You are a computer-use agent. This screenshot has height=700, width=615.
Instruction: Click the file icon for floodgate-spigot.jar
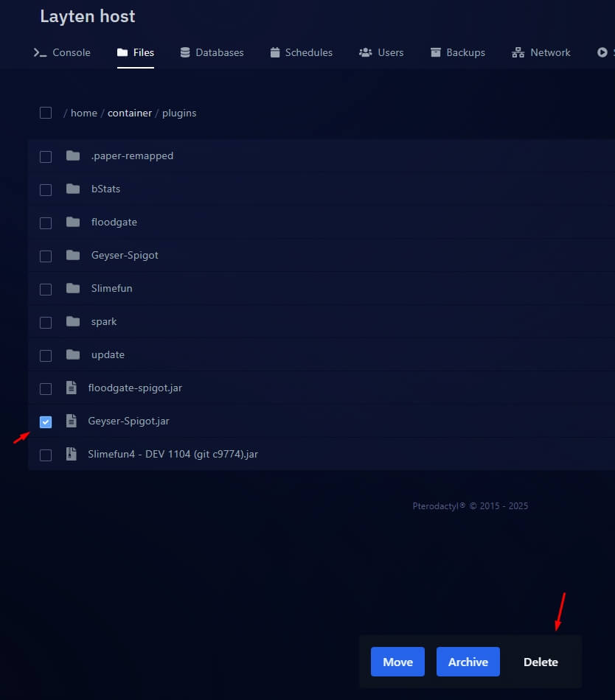72,388
